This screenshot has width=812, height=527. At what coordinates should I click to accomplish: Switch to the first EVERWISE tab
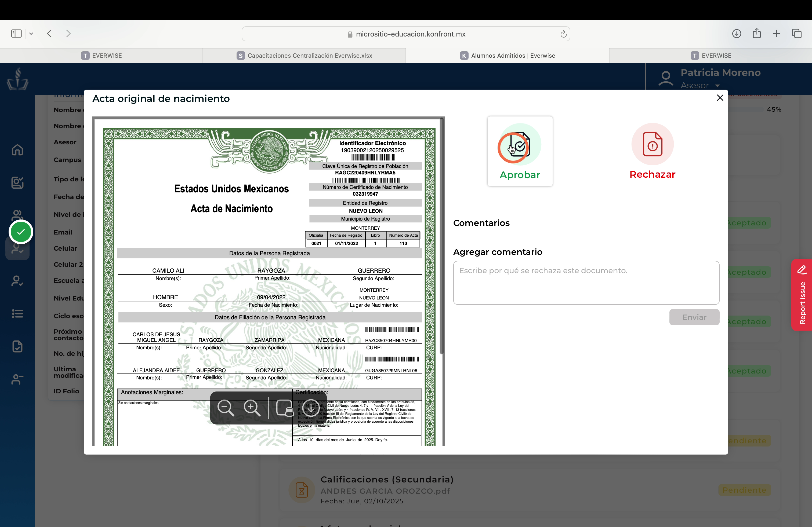coord(101,56)
